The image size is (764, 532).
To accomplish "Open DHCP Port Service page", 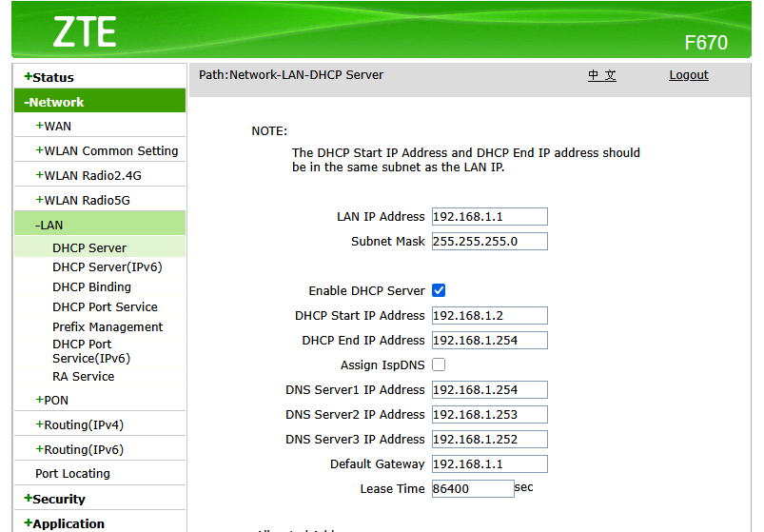I will (105, 306).
